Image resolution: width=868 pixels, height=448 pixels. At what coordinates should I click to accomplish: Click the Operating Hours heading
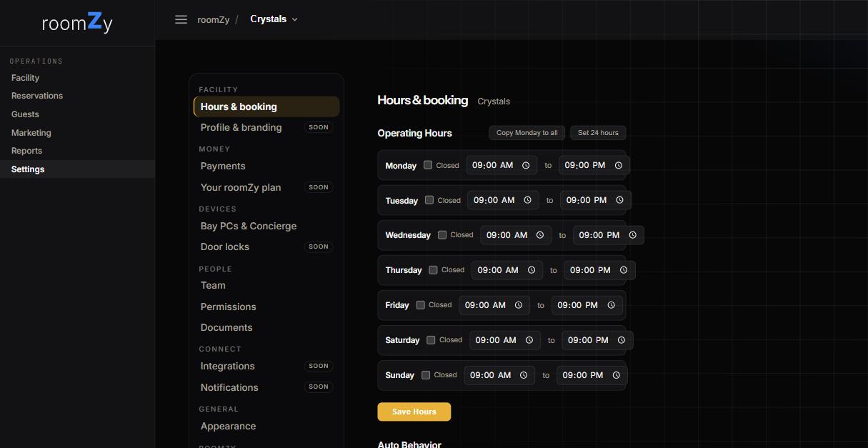pyautogui.click(x=415, y=133)
